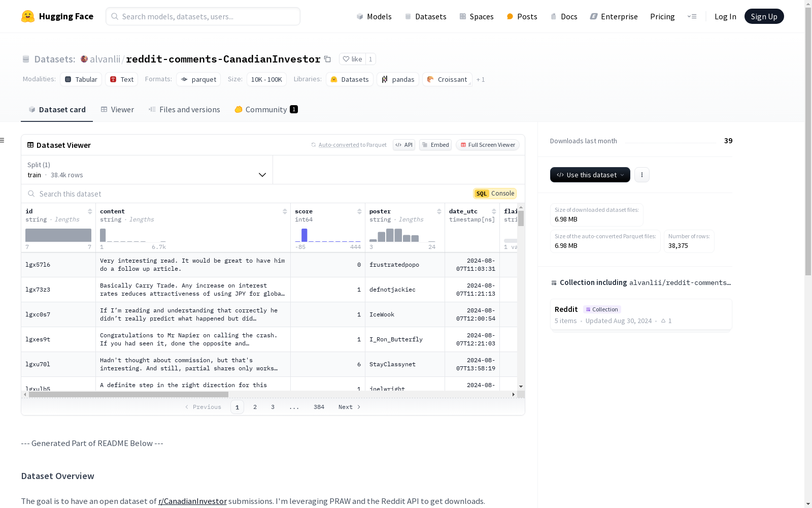
Task: Go to page 2 of the table
Action: [x=255, y=407]
